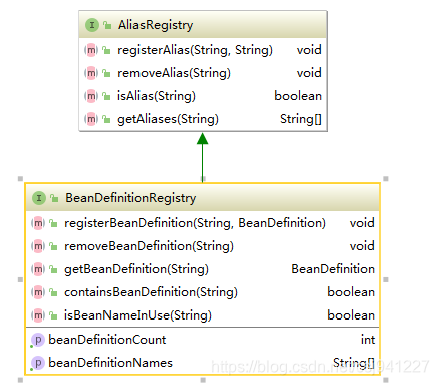The width and height of the screenshot is (439, 385).
Task: Click the visibility lock icon of getAliases
Action: pyautogui.click(x=106, y=119)
